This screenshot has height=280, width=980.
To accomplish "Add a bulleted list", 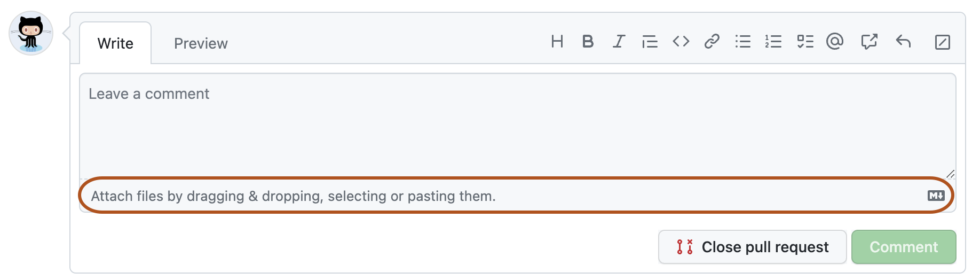I will [x=743, y=42].
